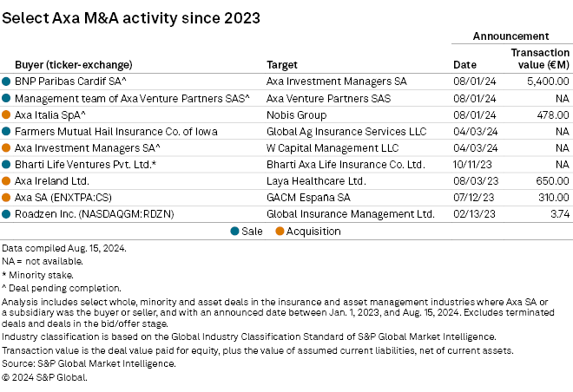
Task: Click the orange dot beside Axa Investment Managers SA buyer
Action: pyautogui.click(x=7, y=147)
